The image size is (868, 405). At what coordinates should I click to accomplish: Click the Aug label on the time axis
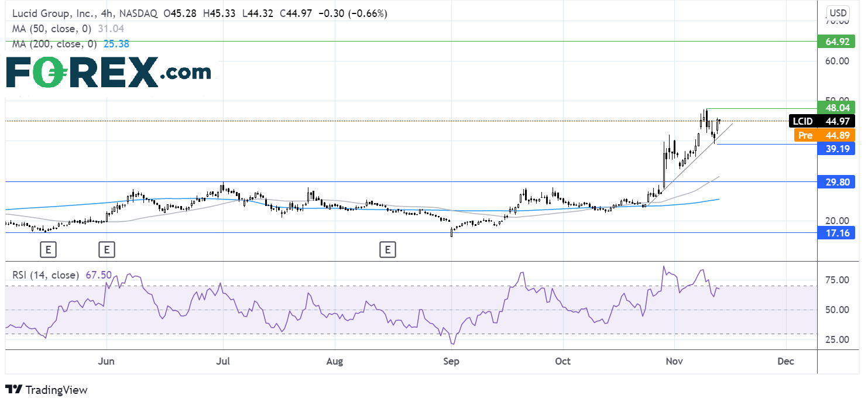(334, 361)
